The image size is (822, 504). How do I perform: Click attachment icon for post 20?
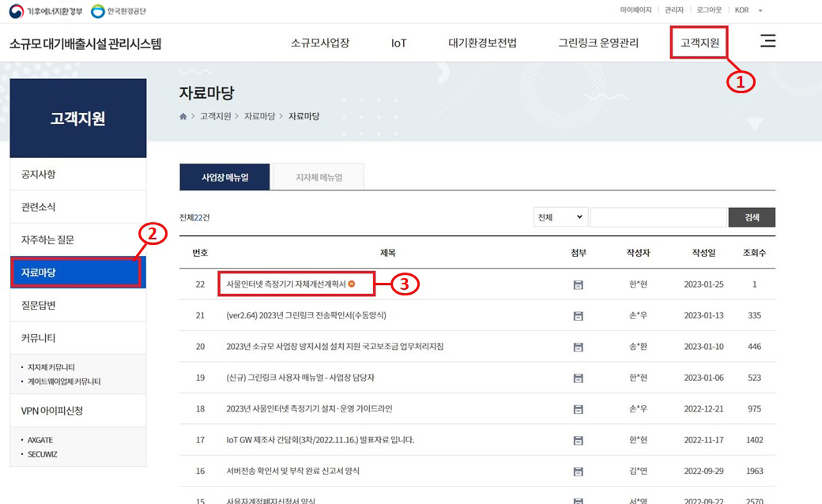click(578, 347)
